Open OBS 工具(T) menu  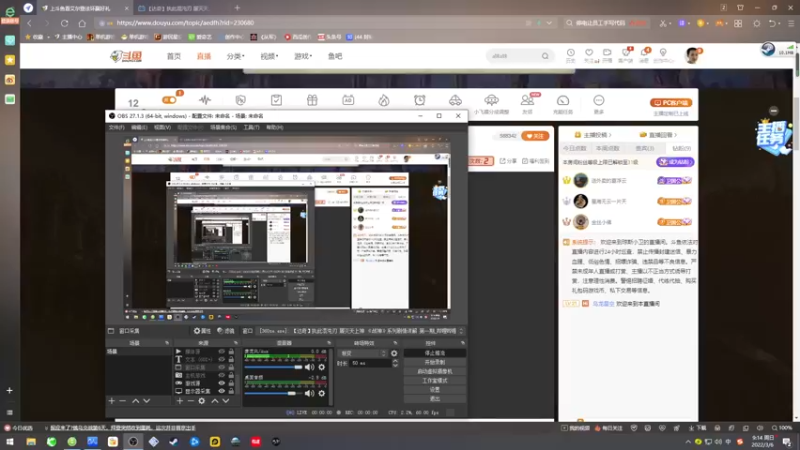tap(251, 127)
